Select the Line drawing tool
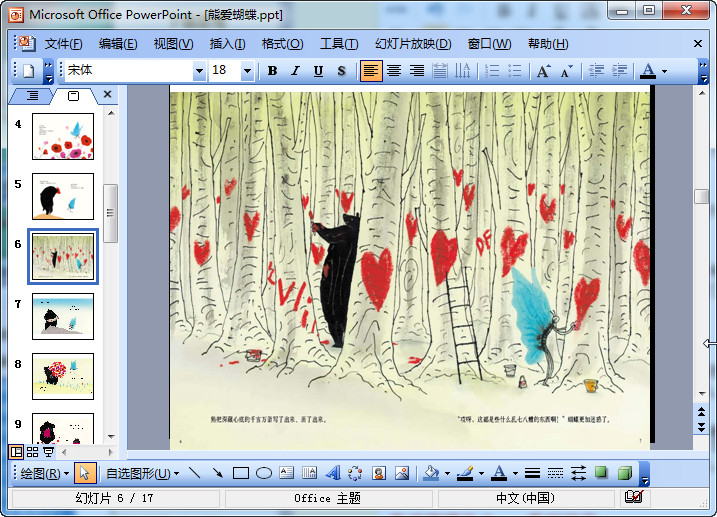Image resolution: width=717 pixels, height=517 pixels. pos(195,473)
